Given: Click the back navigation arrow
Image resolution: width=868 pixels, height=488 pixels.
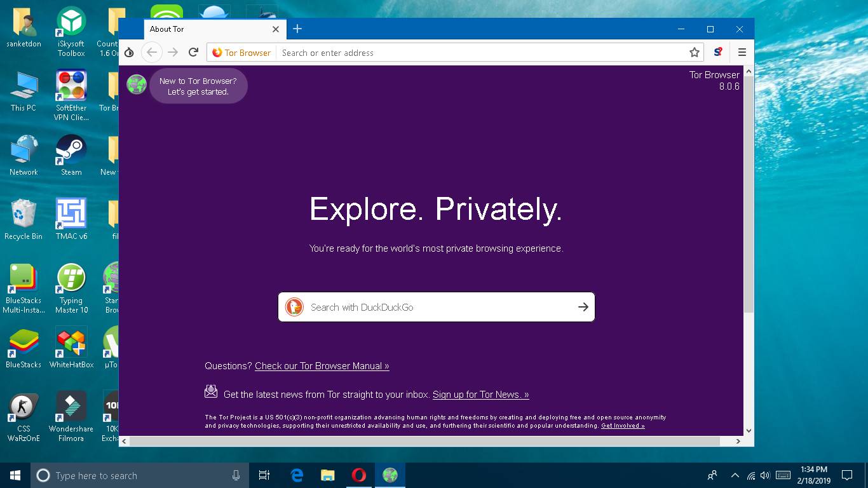Looking at the screenshot, I should (x=151, y=52).
